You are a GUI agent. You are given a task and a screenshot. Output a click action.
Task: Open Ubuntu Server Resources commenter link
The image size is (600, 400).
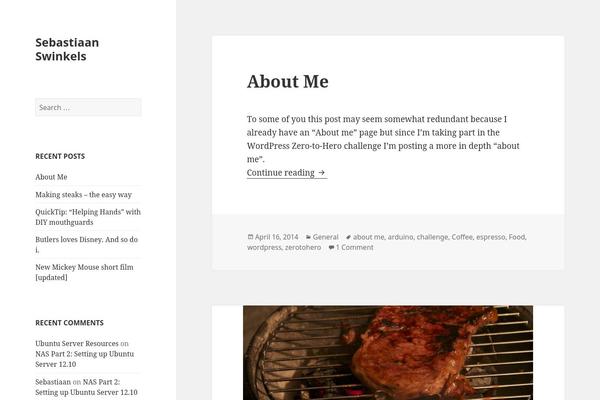click(77, 343)
